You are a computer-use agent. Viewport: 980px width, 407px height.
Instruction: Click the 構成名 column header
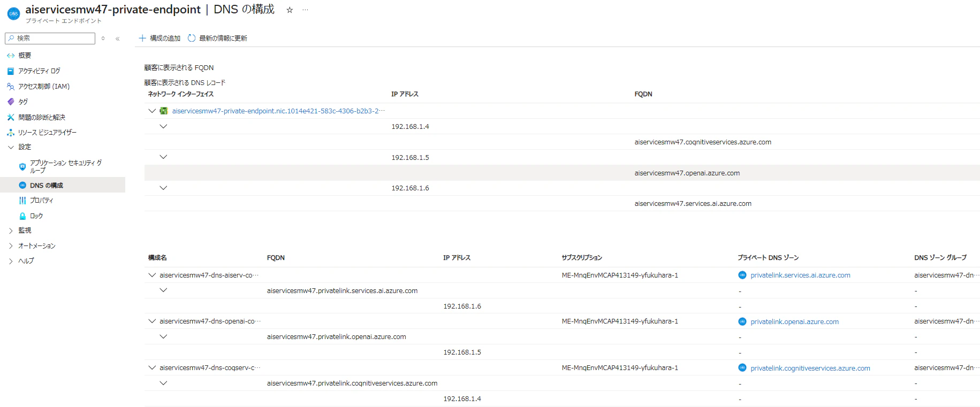click(x=157, y=258)
